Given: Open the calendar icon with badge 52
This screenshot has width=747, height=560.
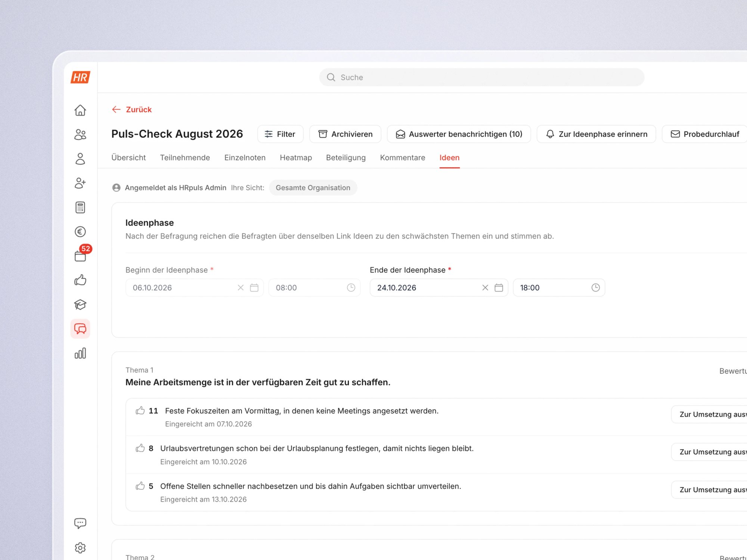Looking at the screenshot, I should click(x=80, y=256).
